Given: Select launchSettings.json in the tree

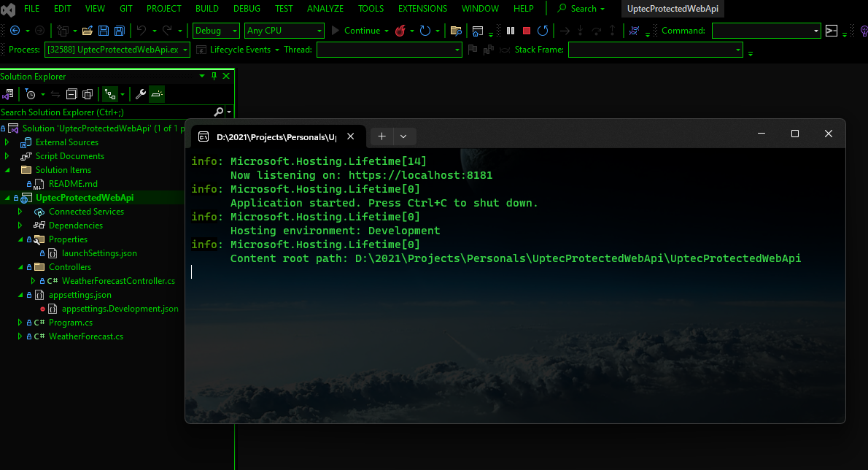Looking at the screenshot, I should (99, 253).
